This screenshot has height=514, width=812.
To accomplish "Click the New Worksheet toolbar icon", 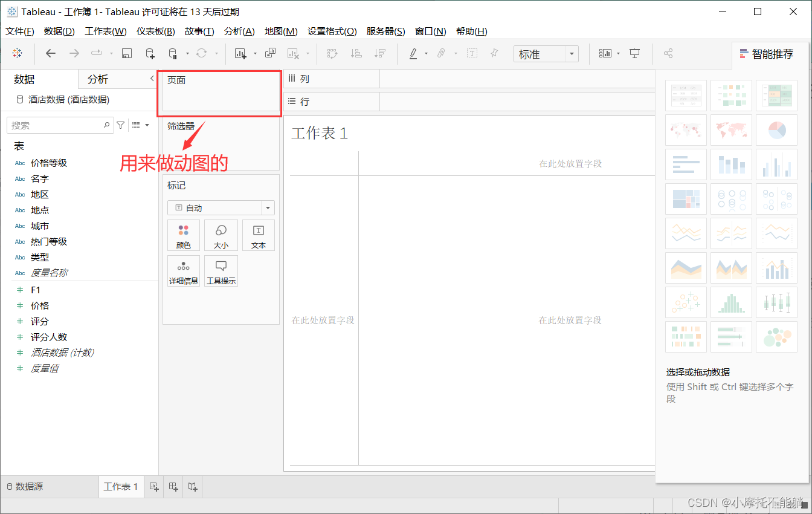I will pyautogui.click(x=240, y=53).
